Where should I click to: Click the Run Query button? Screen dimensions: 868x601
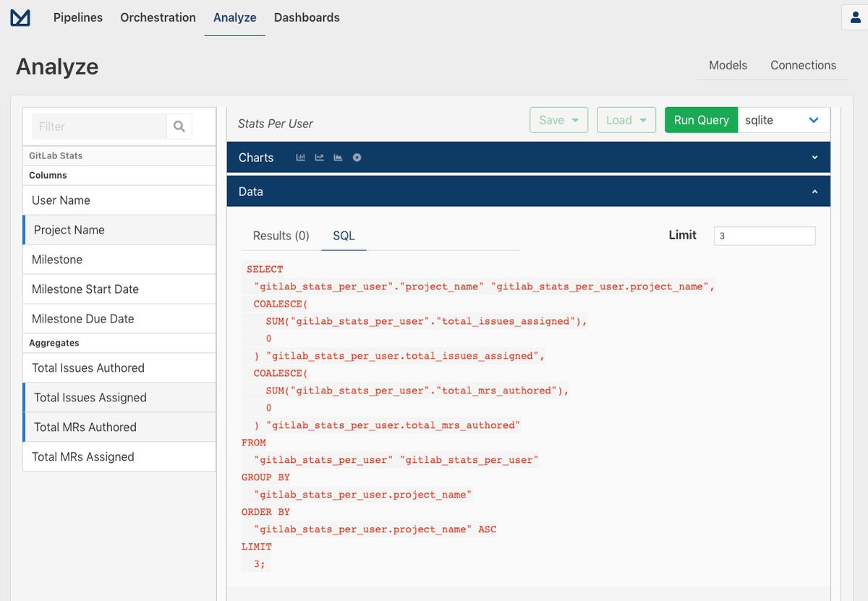[x=700, y=119]
